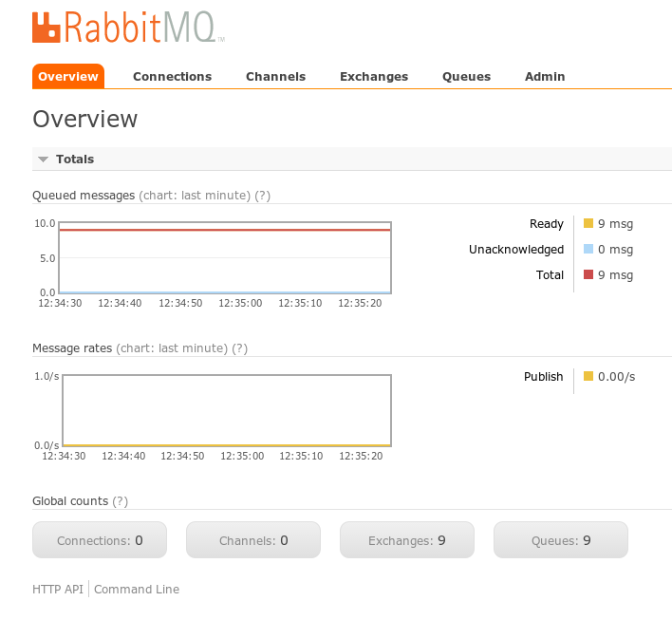Open the Overview tab
672x620 pixels.
[x=68, y=76]
